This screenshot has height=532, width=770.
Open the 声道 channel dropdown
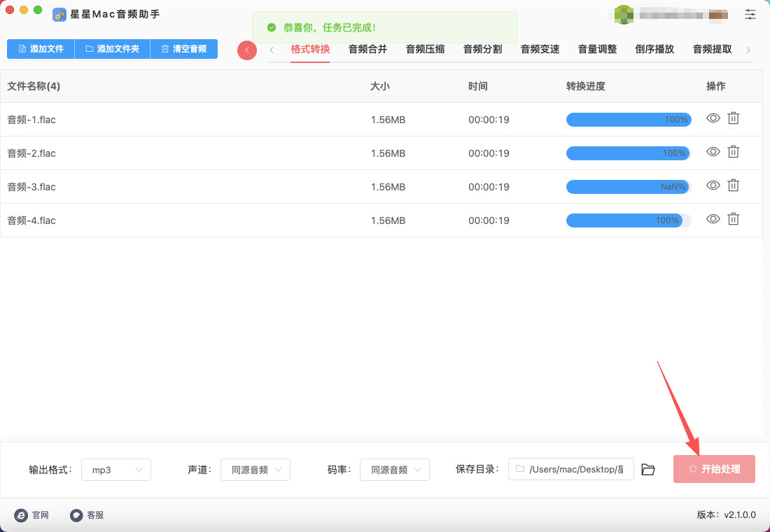click(x=255, y=470)
